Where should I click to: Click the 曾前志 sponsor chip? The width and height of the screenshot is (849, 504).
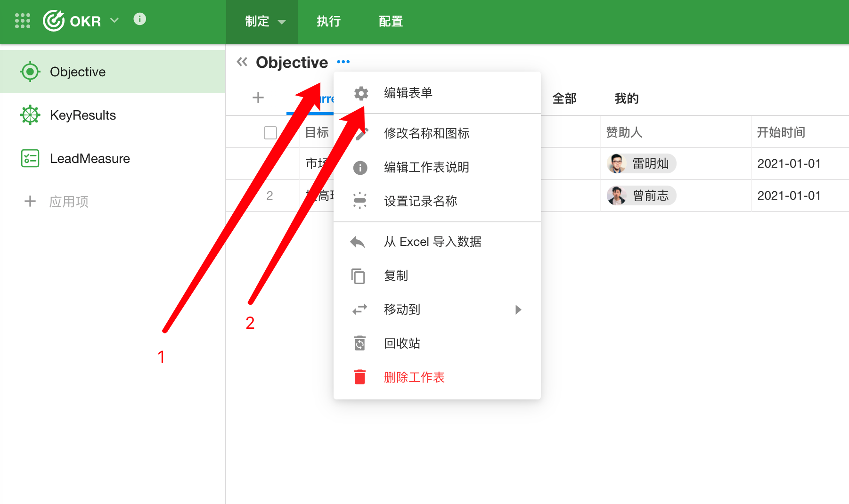tap(642, 195)
